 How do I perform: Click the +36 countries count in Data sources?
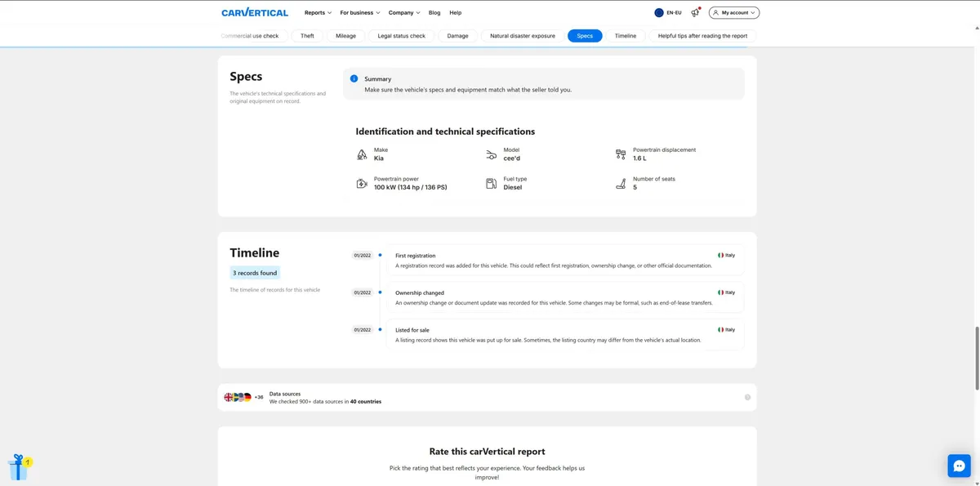pos(259,398)
